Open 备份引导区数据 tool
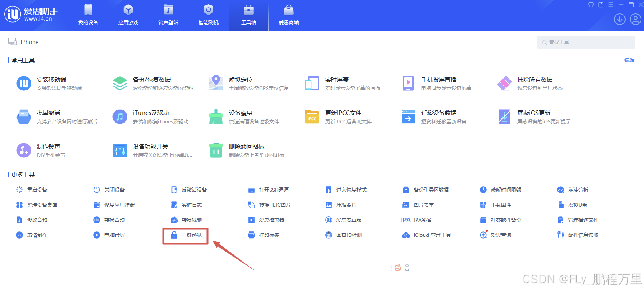644x290 pixels. click(425, 190)
